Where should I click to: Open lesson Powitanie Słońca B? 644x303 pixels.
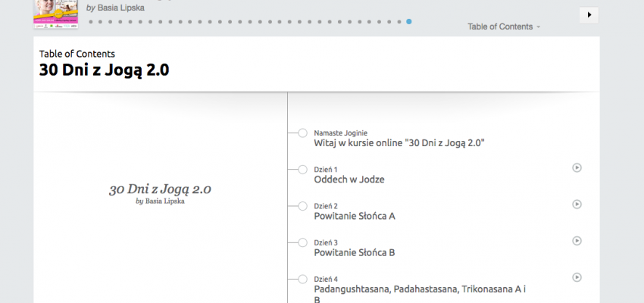[x=354, y=252]
